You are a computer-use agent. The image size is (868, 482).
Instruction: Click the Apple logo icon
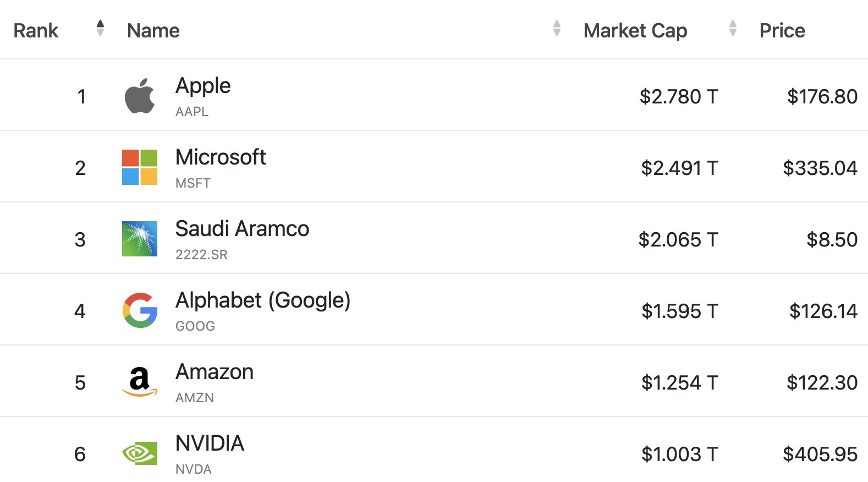pyautogui.click(x=140, y=96)
